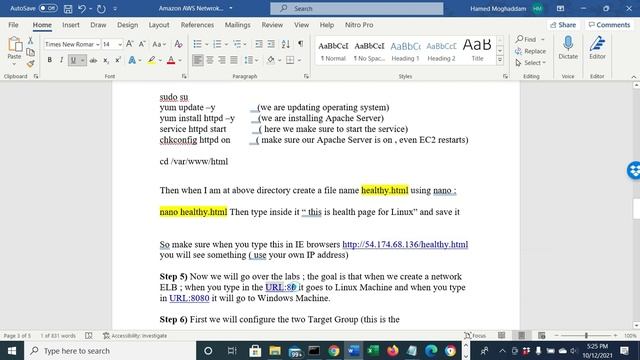
Task: Justify paragraph text
Action: click(234, 60)
